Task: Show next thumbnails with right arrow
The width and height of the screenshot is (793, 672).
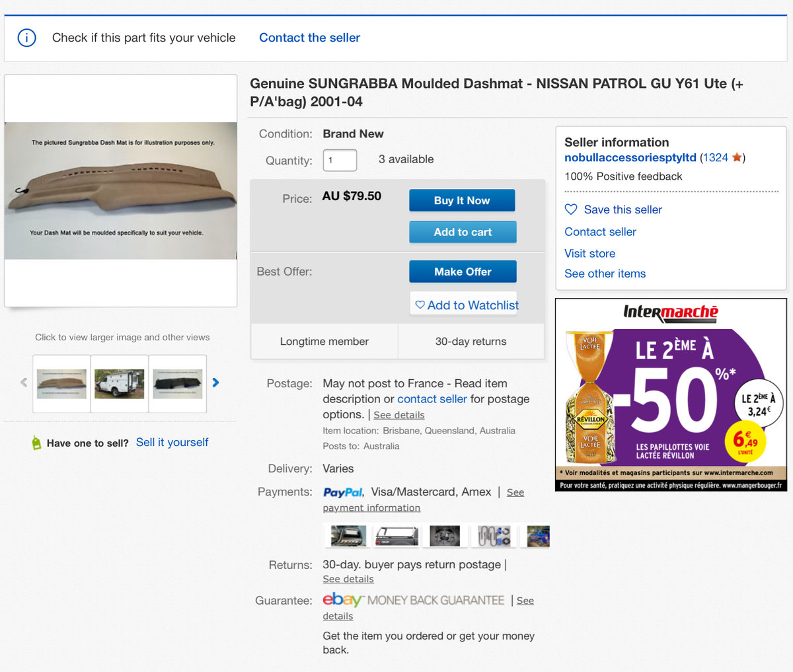Action: coord(215,383)
